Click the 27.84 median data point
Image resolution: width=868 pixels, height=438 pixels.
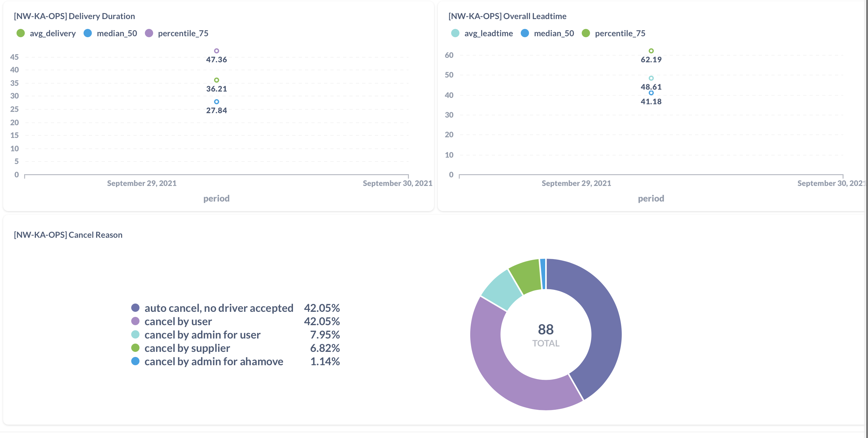coord(216,102)
